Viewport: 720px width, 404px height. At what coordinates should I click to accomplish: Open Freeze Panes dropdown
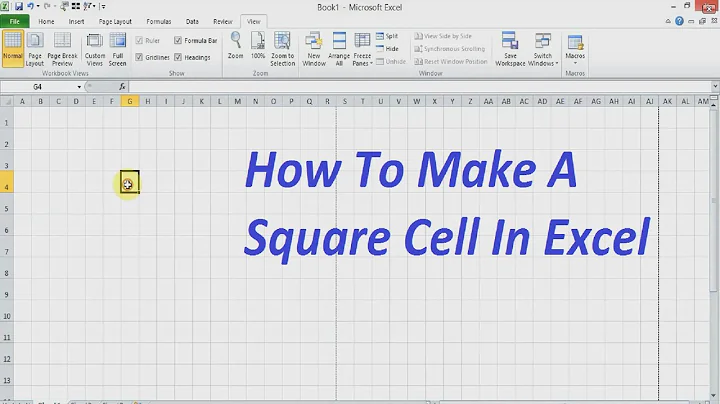362,49
